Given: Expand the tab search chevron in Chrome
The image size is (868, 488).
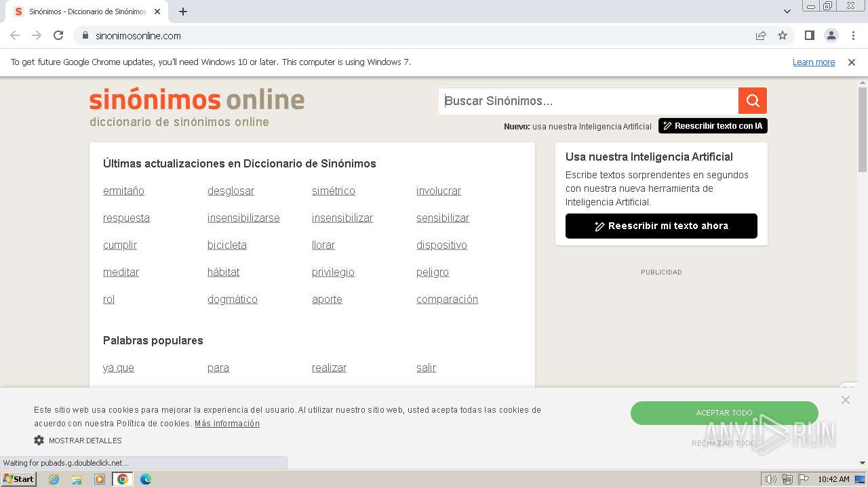Looking at the screenshot, I should click(787, 12).
